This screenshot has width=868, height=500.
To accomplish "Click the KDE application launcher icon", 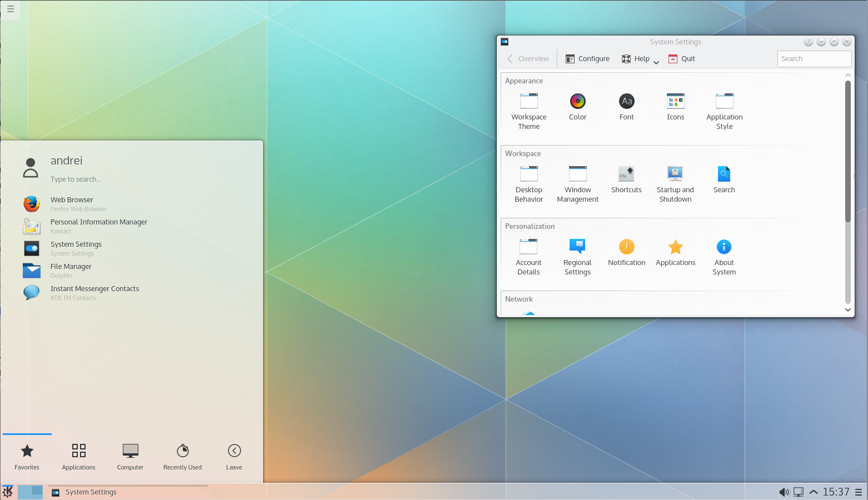I will [x=8, y=492].
